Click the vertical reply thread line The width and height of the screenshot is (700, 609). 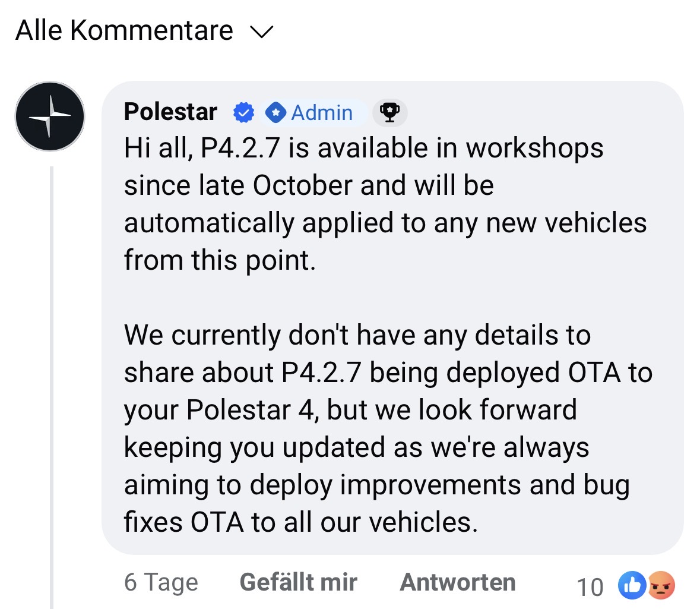(52, 386)
